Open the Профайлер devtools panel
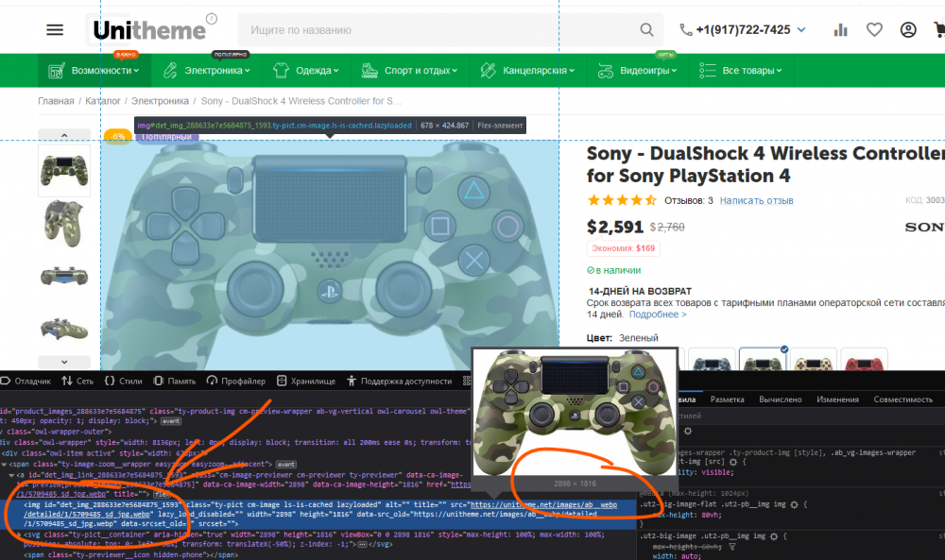This screenshot has width=945, height=560. click(x=235, y=381)
